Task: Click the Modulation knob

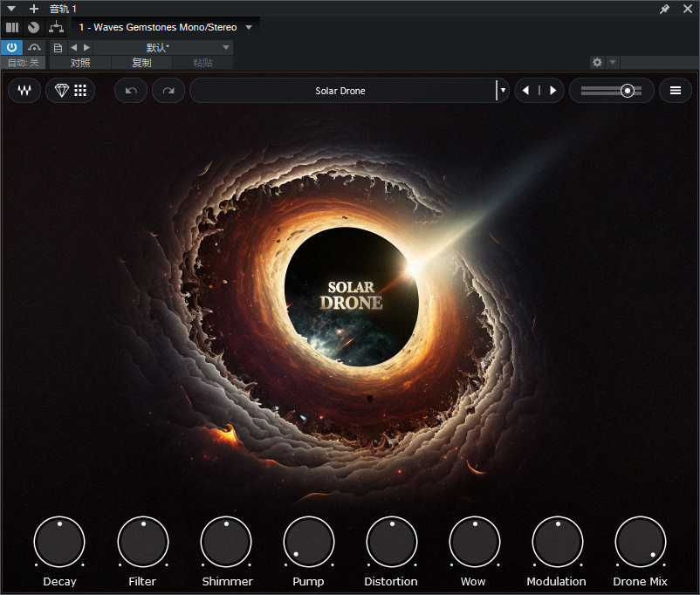Action: tap(558, 542)
